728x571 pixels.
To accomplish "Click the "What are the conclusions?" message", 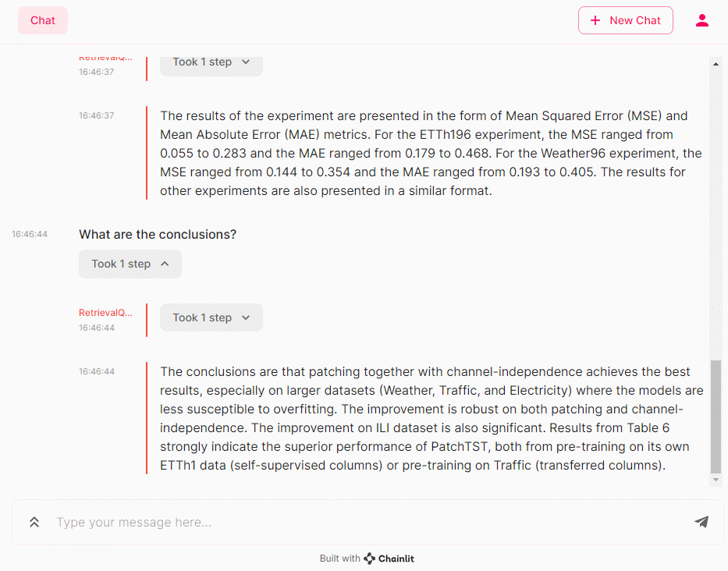I will pos(158,234).
